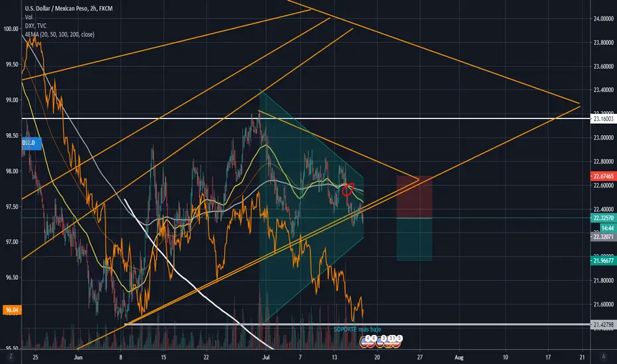Click the green 21.96677 target price label
Screen dimensions: 617x364
604,261
